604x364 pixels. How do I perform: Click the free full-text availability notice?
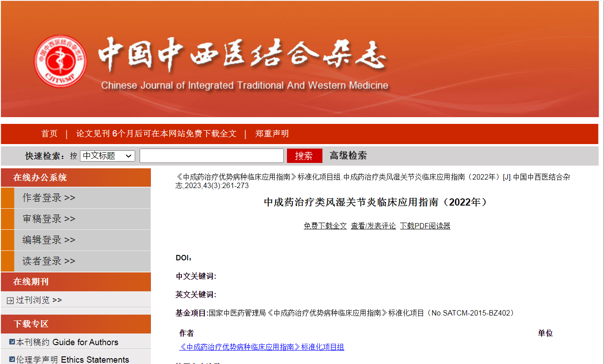156,133
